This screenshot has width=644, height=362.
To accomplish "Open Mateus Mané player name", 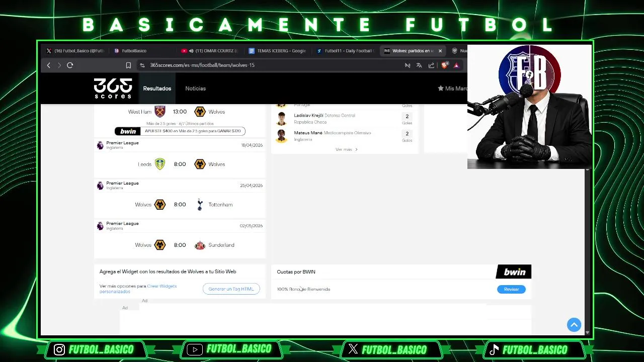I will pos(308,133).
